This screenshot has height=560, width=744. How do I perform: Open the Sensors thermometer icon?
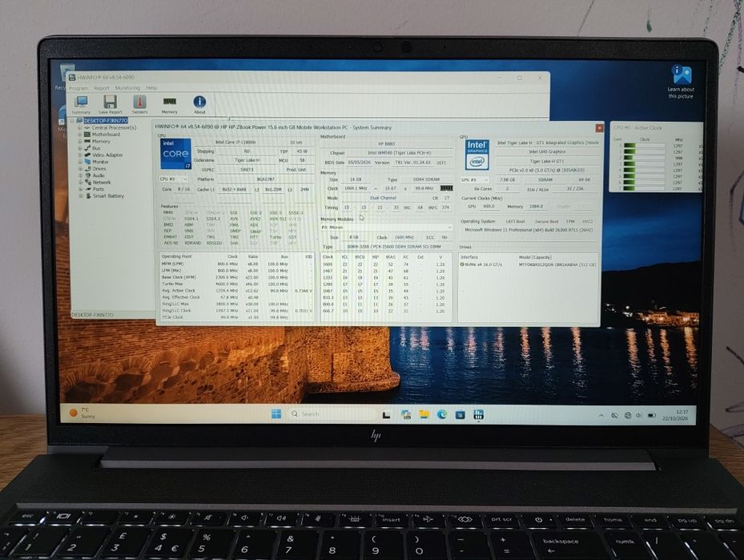tap(139, 103)
